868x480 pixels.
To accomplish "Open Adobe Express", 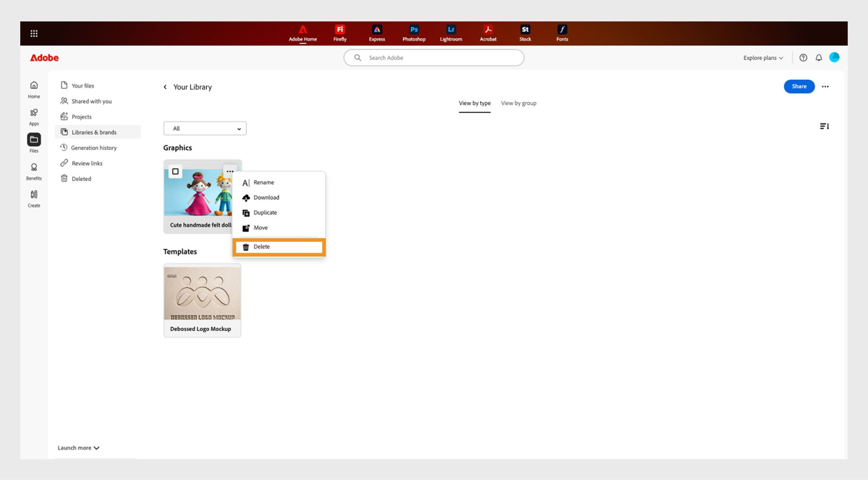I will pyautogui.click(x=377, y=33).
